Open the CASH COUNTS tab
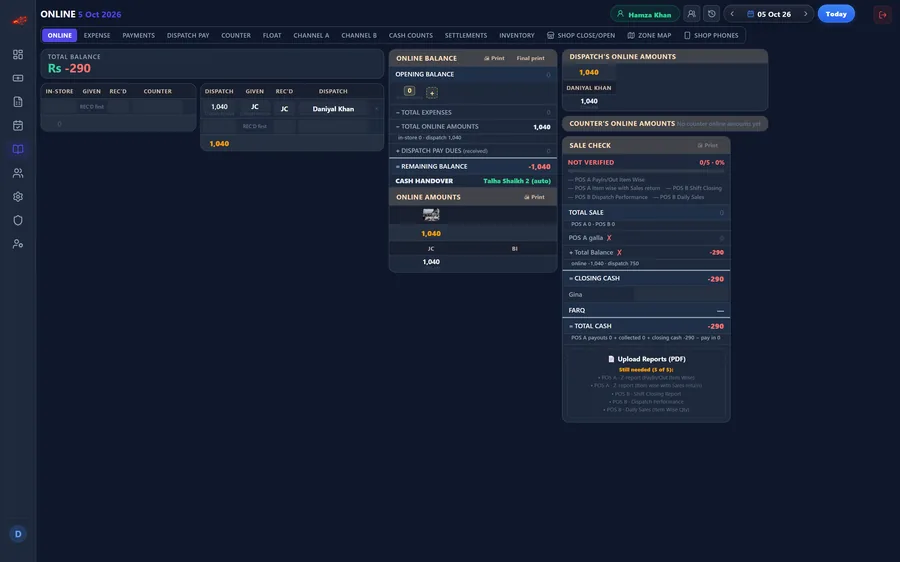The height and width of the screenshot is (562, 900). click(x=411, y=35)
